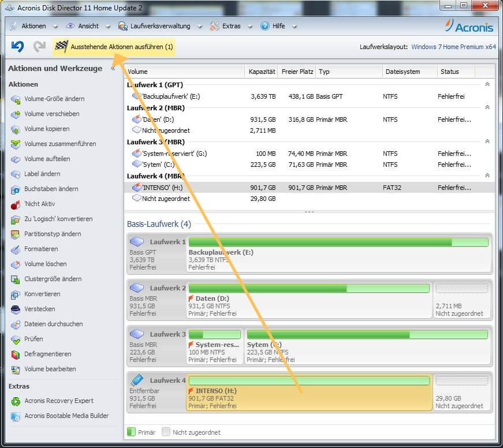The image size is (503, 448).
Task: Collapse the Laufwerk 3 (MBR) group
Action: [x=487, y=141]
